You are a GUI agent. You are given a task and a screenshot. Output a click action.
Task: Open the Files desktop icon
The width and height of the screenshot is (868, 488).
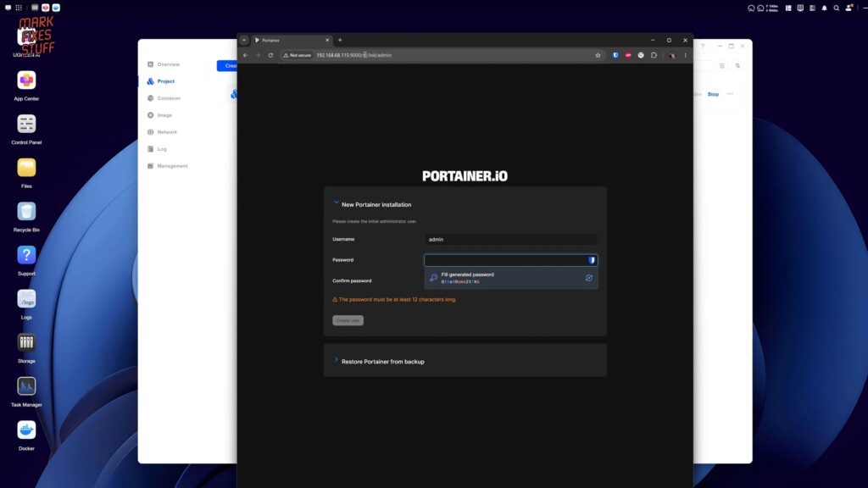tap(26, 168)
